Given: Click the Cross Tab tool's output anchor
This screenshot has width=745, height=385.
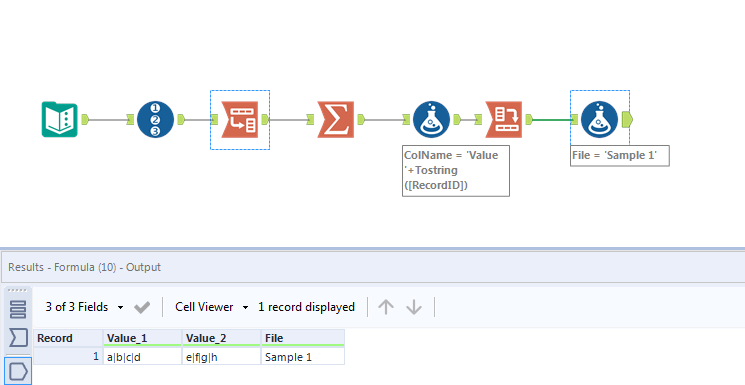Looking at the screenshot, I should click(529, 119).
